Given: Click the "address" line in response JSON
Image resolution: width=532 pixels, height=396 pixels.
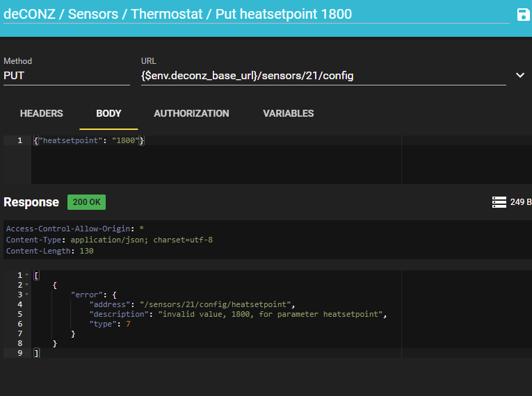Looking at the screenshot, I should (192, 304).
